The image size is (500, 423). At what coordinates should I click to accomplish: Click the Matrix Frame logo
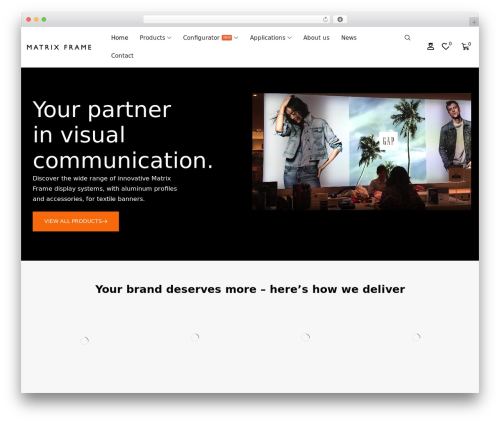click(x=59, y=47)
